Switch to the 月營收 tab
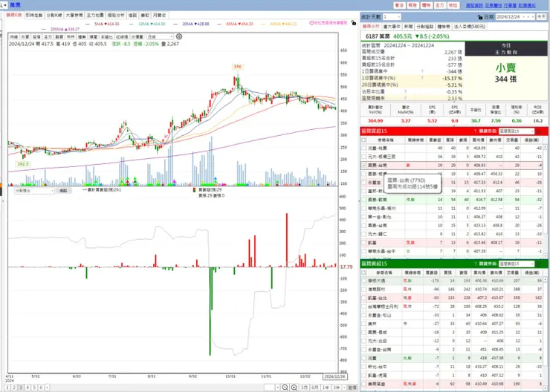550x392 pixels. (x=159, y=16)
